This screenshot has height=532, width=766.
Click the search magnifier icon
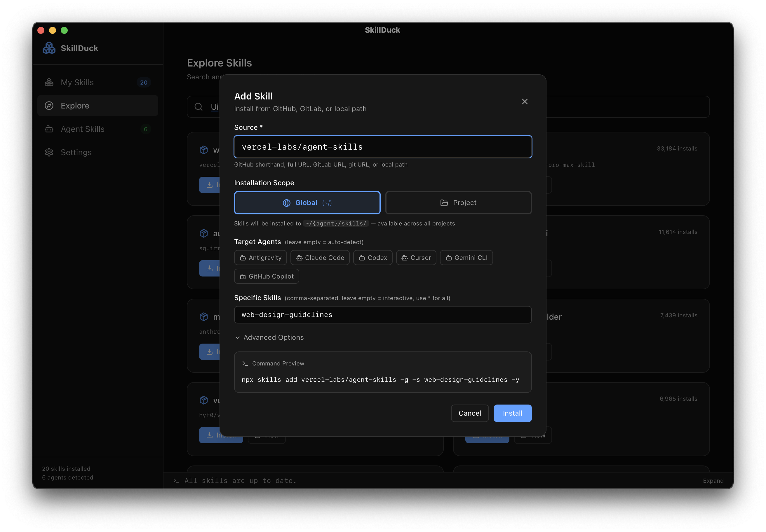(198, 107)
